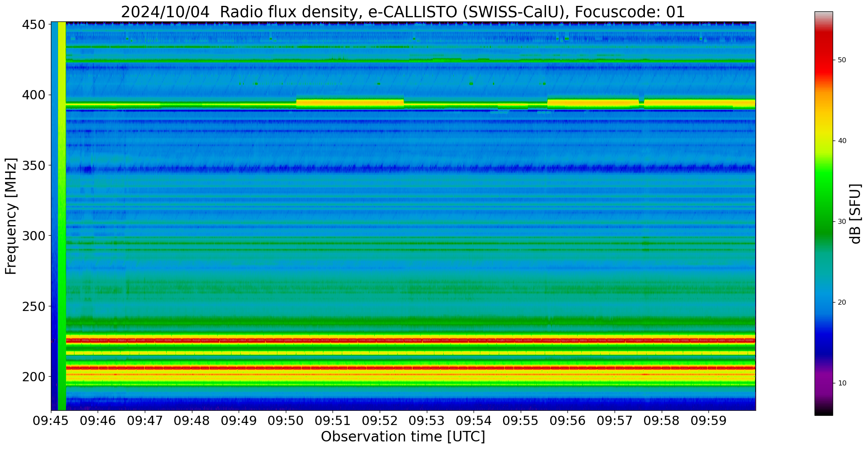Click the yellow band near 395 MHz at 09:56
868x449 pixels.
click(593, 103)
